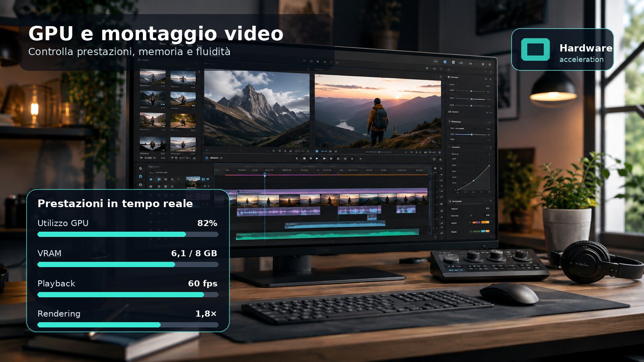Click the '82%' GPU usage value
The image size is (644, 362).
[x=207, y=223]
